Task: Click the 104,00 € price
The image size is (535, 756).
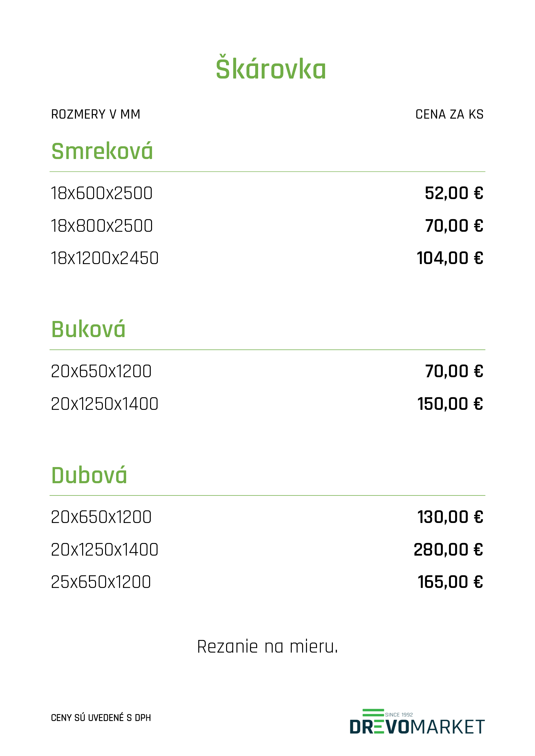Action: coord(450,258)
